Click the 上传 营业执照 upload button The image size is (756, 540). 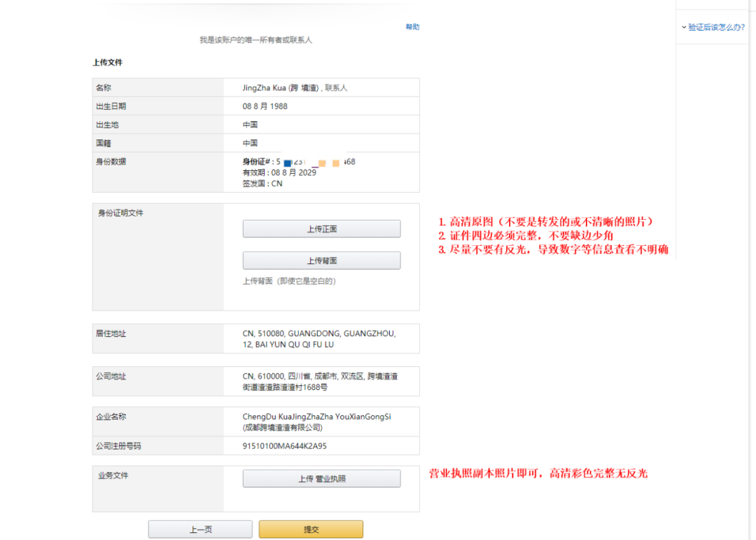(x=321, y=478)
